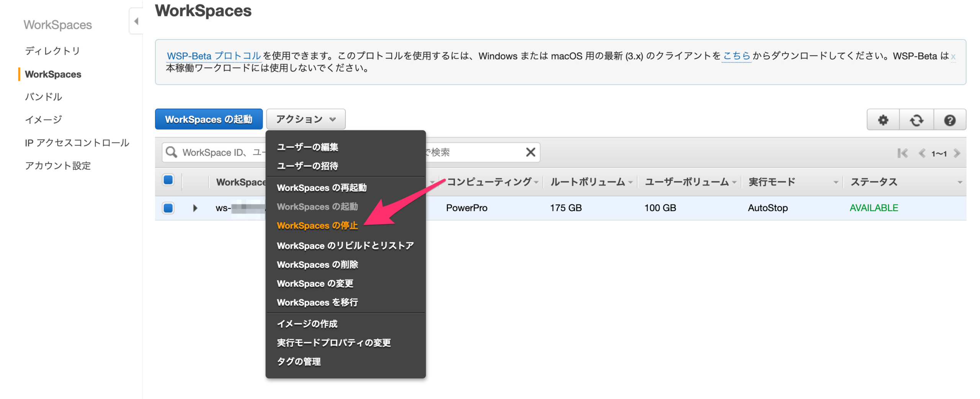
Task: Click 175 GB root volume cell
Action: 565,208
